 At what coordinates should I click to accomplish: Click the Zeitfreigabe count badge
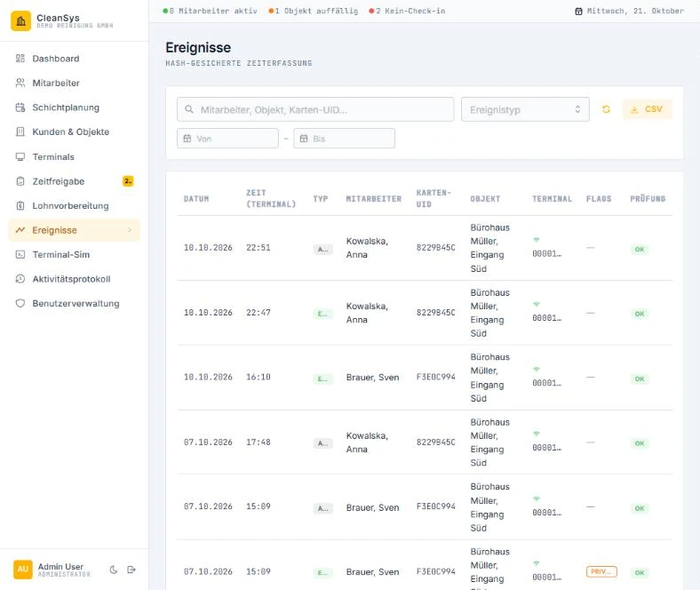[x=128, y=181]
